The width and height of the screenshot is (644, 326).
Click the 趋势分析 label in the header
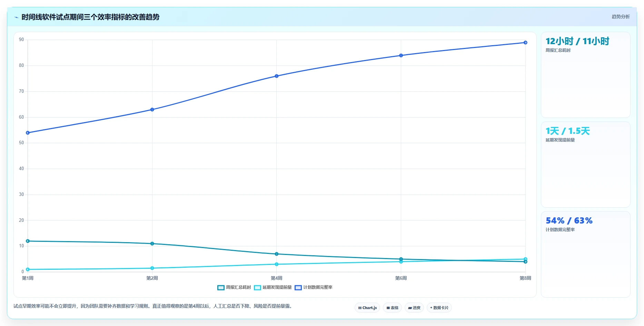coord(621,17)
